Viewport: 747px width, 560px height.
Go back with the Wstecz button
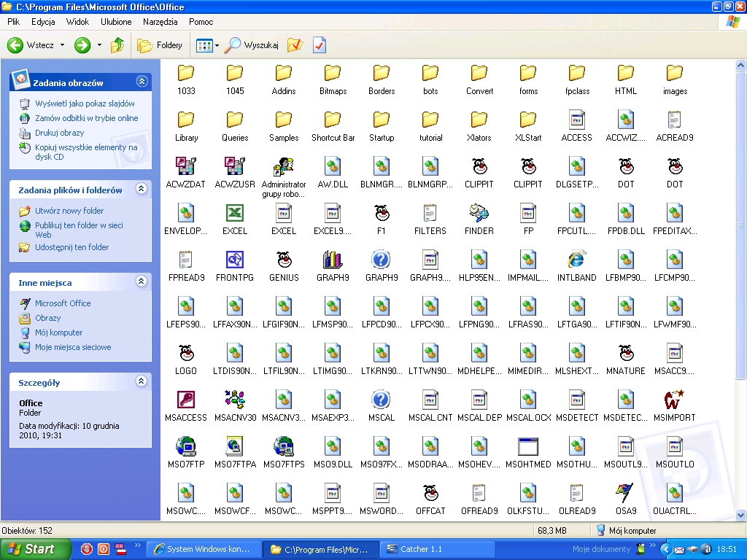tap(31, 45)
